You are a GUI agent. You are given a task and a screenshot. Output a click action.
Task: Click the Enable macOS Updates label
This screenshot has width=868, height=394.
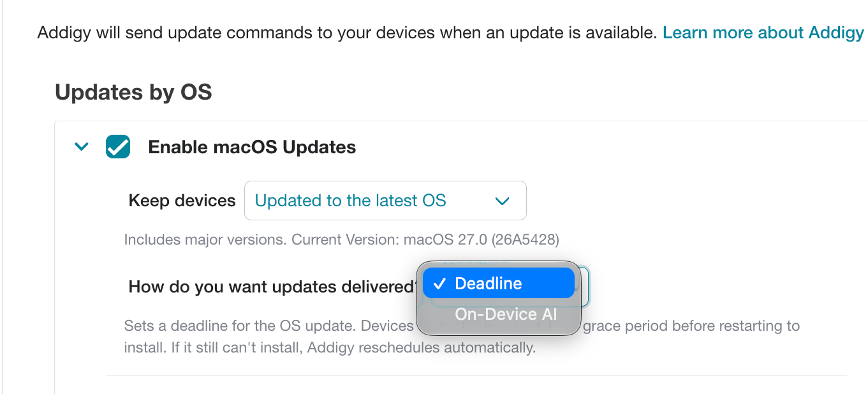(x=252, y=147)
